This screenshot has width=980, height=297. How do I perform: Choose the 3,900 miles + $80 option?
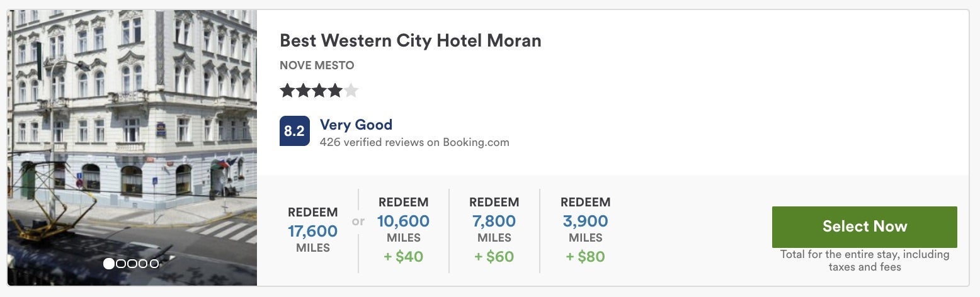click(x=585, y=221)
